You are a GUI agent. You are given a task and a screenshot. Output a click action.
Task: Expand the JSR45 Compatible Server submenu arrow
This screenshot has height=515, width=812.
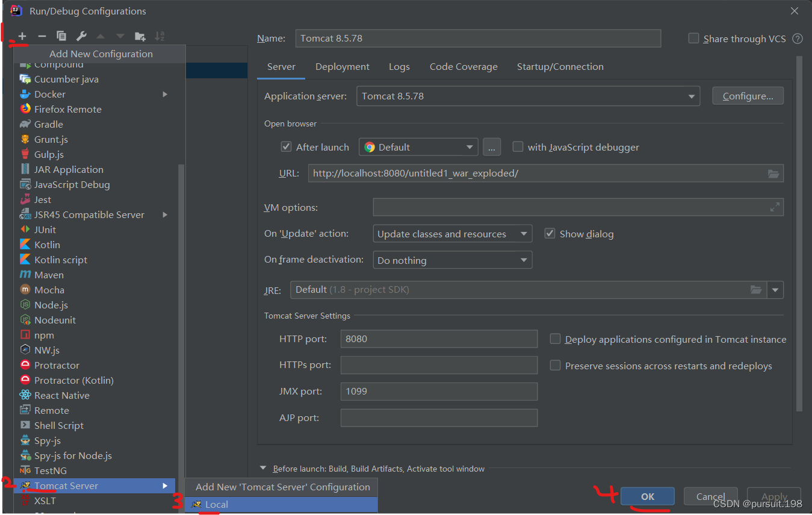coord(165,214)
